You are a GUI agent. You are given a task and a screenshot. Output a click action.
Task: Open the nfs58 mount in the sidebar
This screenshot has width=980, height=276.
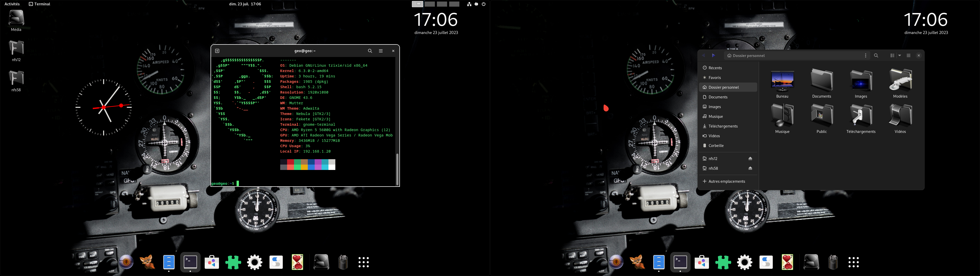723,168
